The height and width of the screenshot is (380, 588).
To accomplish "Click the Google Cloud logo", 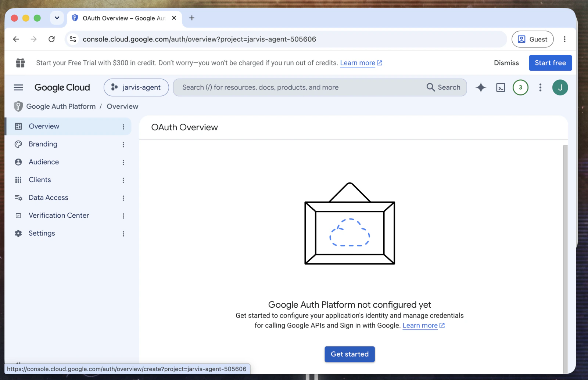I will point(62,87).
